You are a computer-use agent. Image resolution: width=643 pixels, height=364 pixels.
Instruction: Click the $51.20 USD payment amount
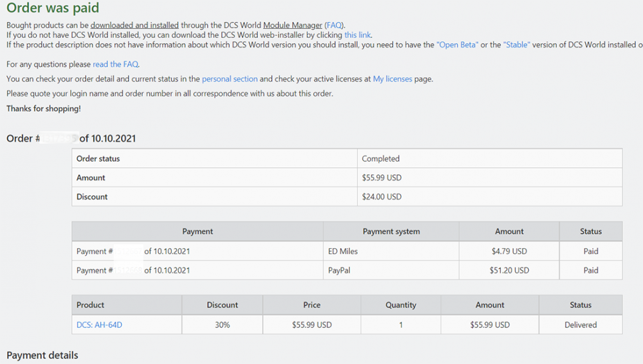pyautogui.click(x=509, y=271)
